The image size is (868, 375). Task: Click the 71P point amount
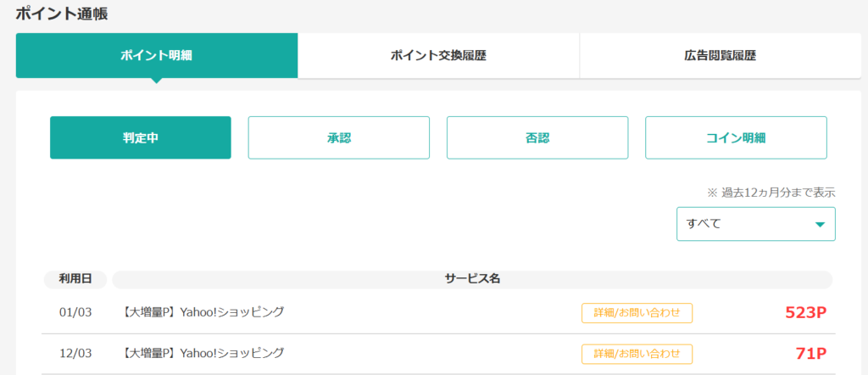tap(811, 354)
